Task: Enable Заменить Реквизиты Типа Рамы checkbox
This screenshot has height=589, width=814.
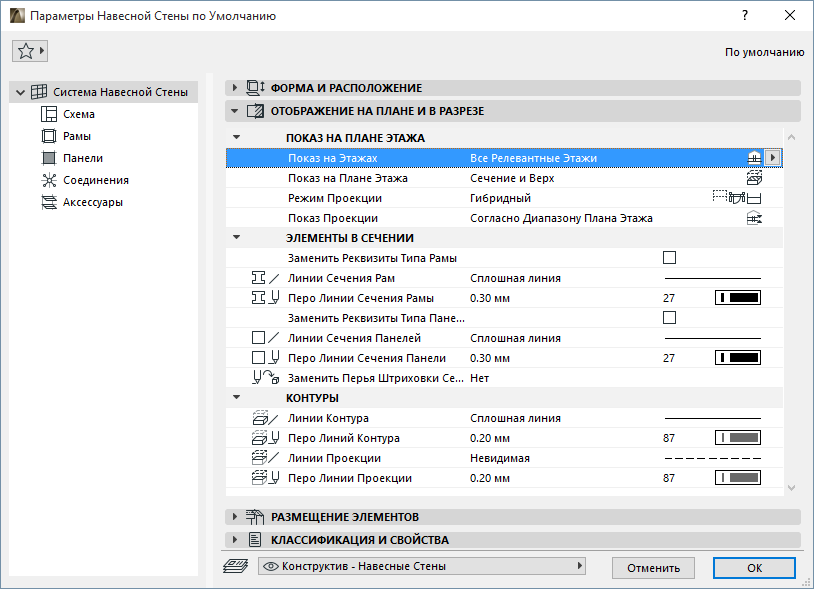Action: [670, 258]
